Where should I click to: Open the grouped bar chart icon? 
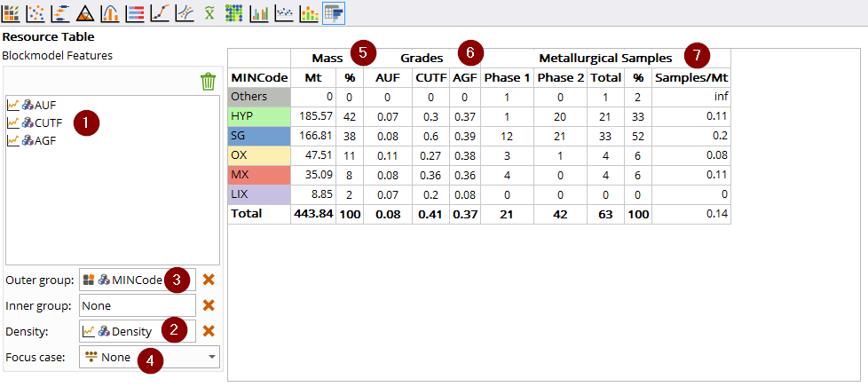tap(258, 12)
